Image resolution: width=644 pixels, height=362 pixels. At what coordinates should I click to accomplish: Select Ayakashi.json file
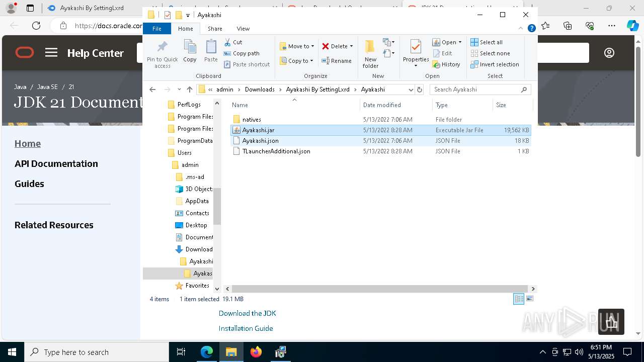(380, 141)
